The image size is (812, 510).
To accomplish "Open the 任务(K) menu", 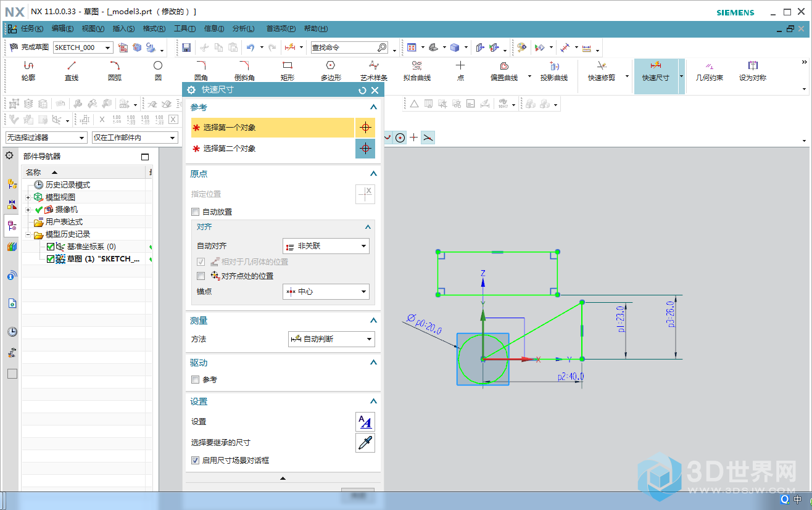I will click(x=32, y=28).
